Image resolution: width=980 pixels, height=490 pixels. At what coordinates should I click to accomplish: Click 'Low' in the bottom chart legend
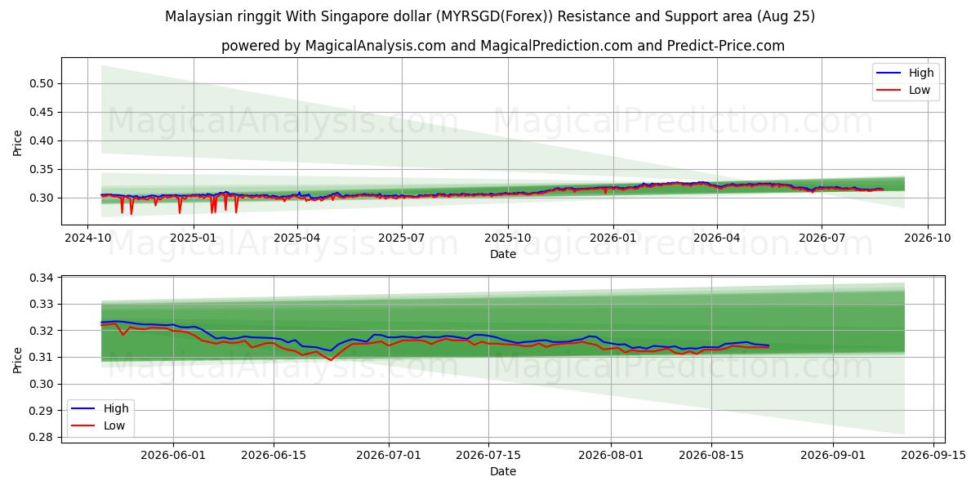coord(115,425)
